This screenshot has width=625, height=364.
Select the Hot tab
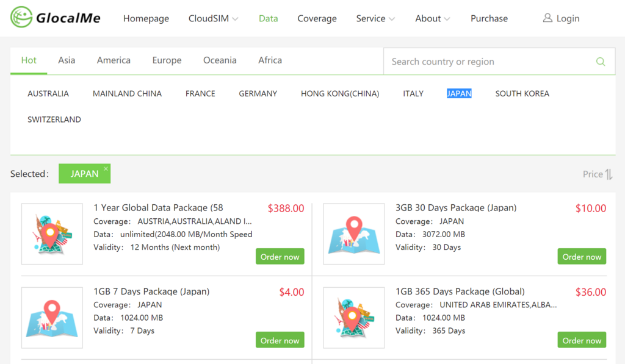(29, 60)
